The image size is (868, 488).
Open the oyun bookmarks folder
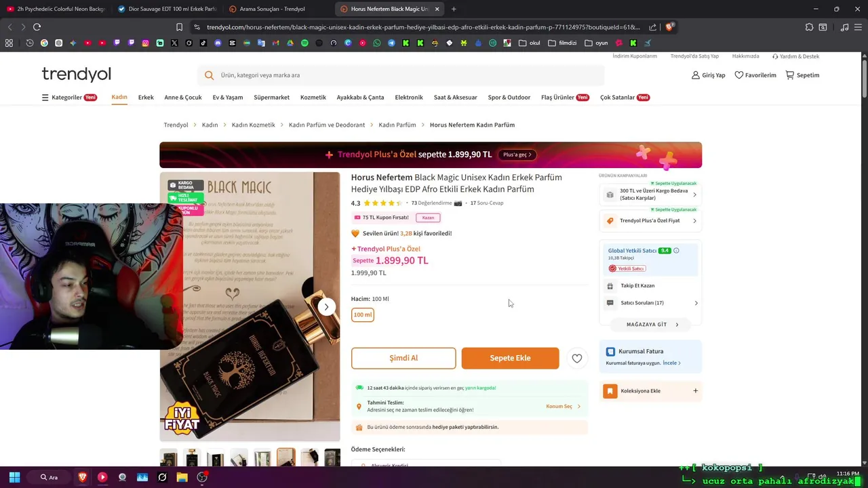click(x=596, y=43)
